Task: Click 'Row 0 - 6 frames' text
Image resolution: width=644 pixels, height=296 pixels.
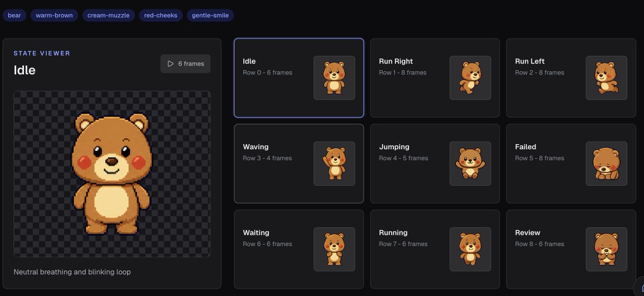Action: point(267,72)
